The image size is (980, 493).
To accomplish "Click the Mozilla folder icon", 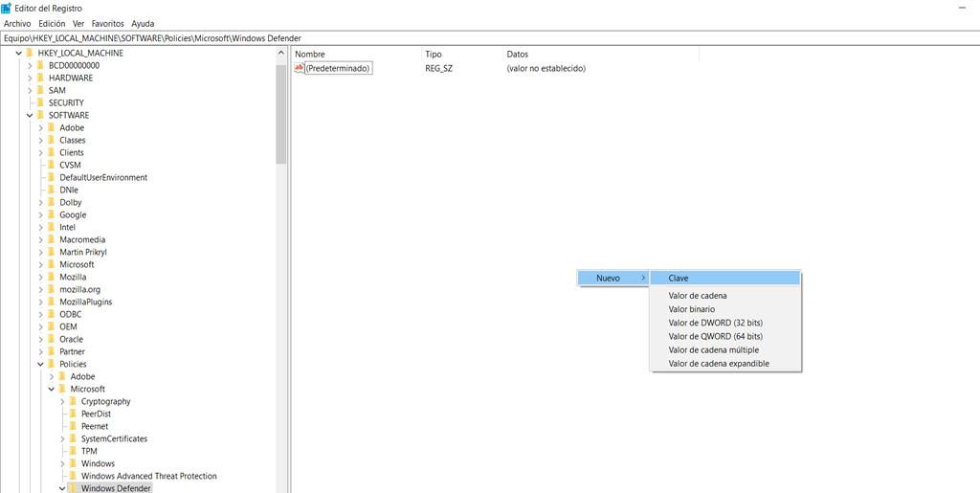I will point(52,277).
